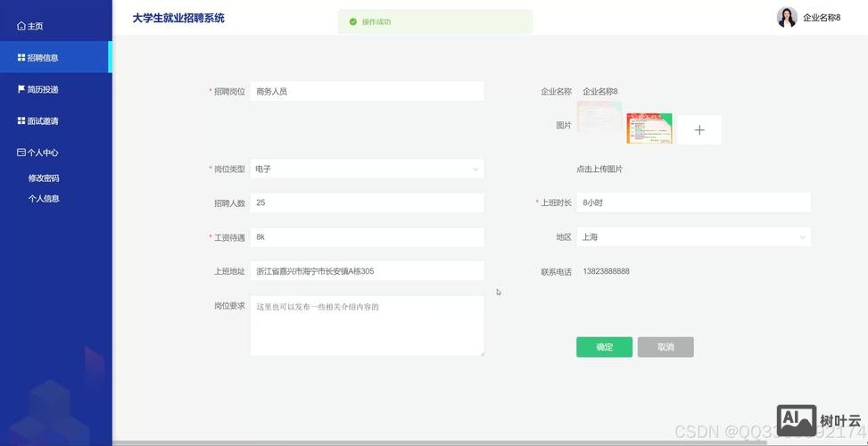Screen dimensions: 868x446
Task: Click the 点击上传图片 hint text
Action: pos(599,169)
